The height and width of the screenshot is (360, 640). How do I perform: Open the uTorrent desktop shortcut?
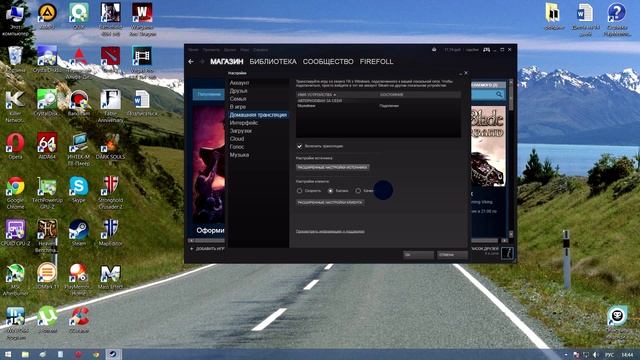[47, 319]
